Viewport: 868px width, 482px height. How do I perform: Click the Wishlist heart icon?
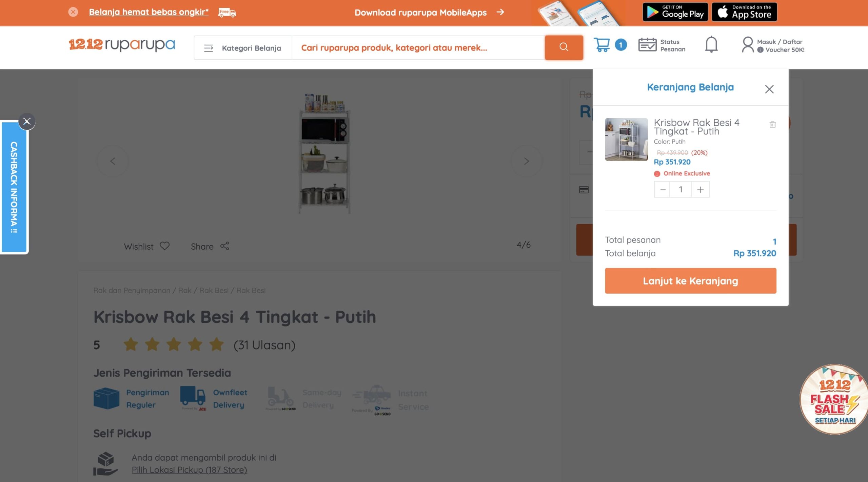165,246
